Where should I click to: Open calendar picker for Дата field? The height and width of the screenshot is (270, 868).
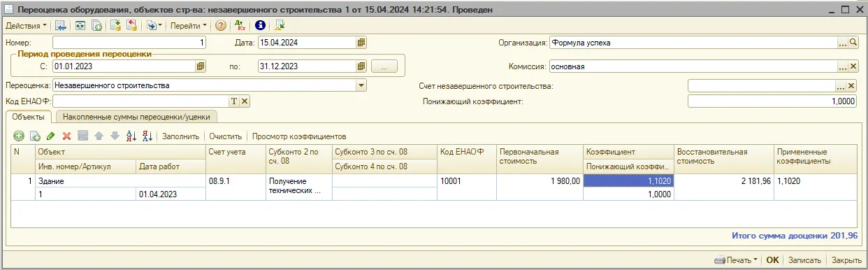coord(362,43)
